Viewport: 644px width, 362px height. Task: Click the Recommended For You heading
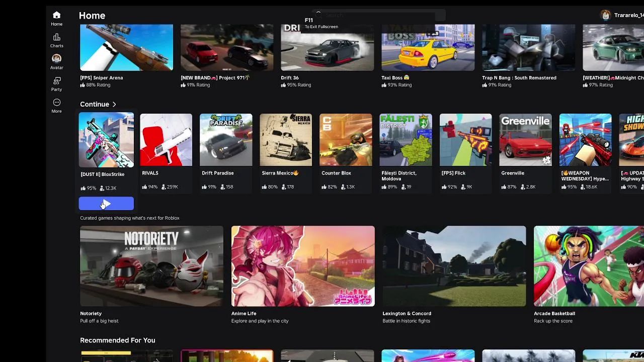pos(118,340)
